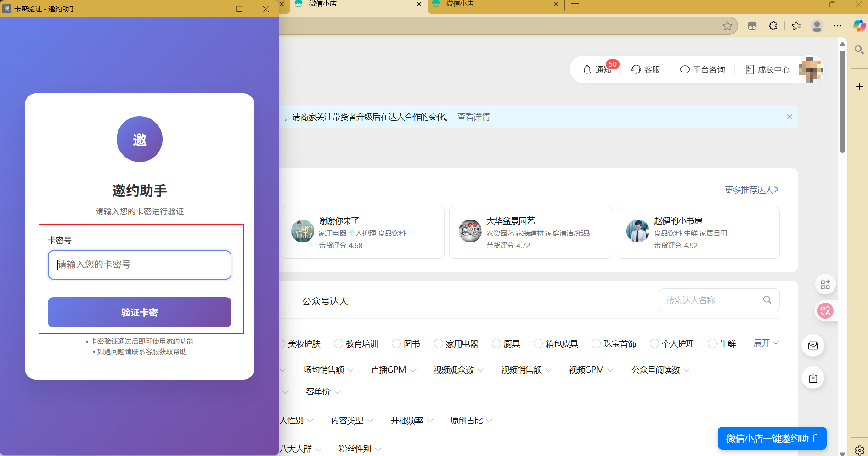
Task: Click the notification bell icon
Action: click(x=587, y=69)
